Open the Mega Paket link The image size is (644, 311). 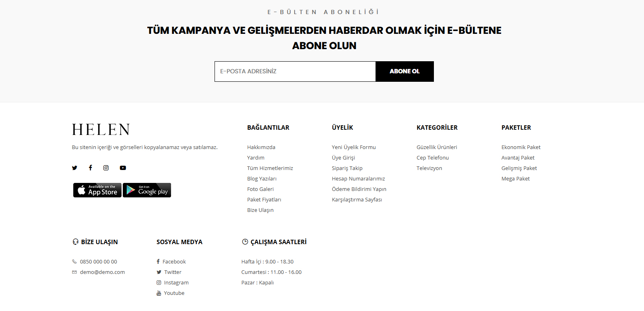tap(516, 179)
